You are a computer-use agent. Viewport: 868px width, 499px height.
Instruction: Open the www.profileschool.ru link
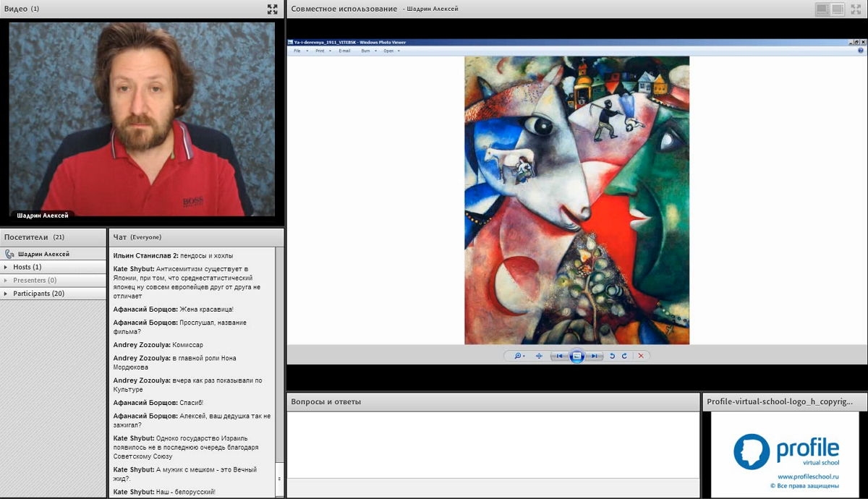[x=807, y=477]
